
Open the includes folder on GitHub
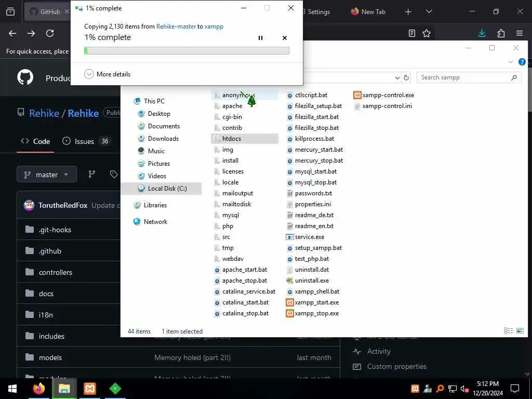(x=51, y=336)
